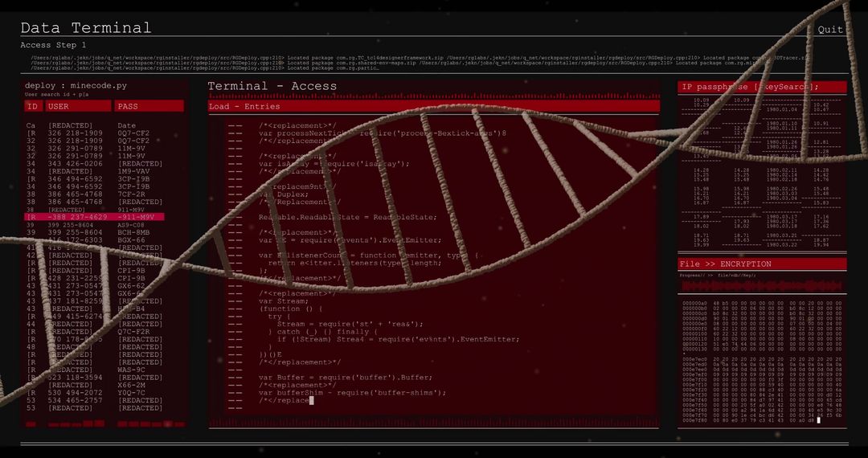
Task: Click the password '1M9-VAV'
Action: [x=133, y=171]
